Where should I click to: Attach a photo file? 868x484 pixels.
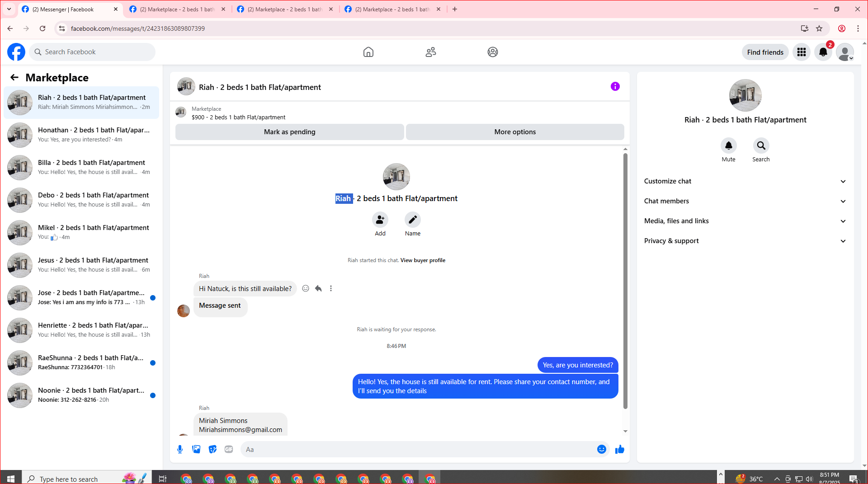(196, 449)
